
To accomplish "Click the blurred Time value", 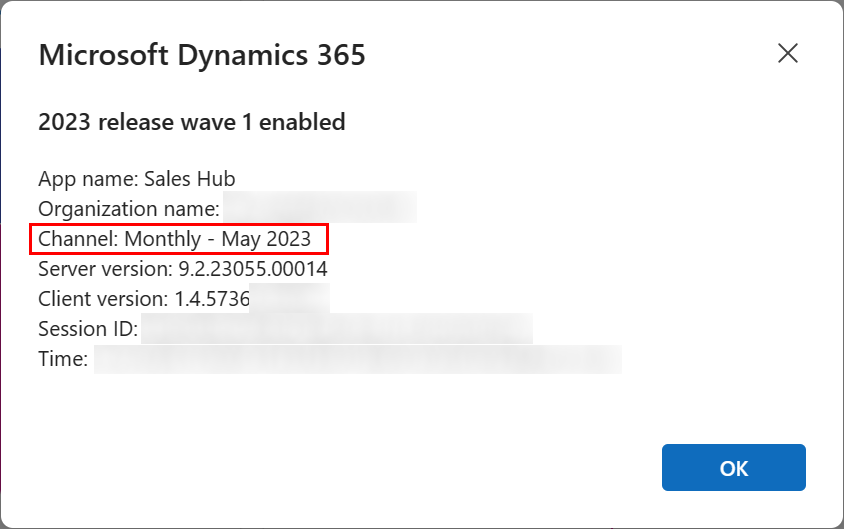I will [x=358, y=359].
